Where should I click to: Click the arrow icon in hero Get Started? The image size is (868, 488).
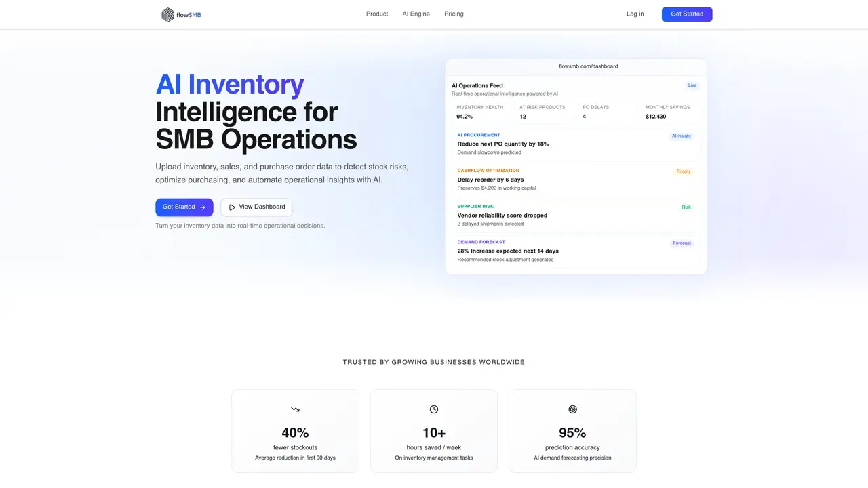point(203,207)
